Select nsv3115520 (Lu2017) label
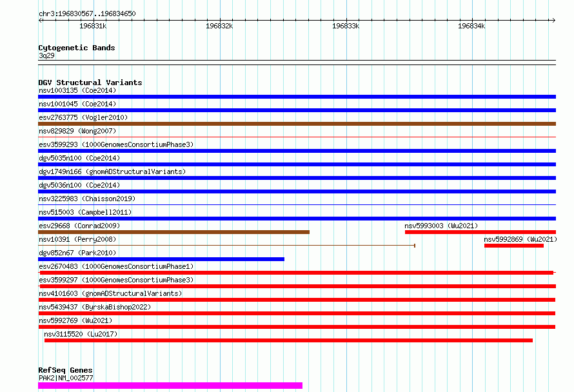 (81, 334)
